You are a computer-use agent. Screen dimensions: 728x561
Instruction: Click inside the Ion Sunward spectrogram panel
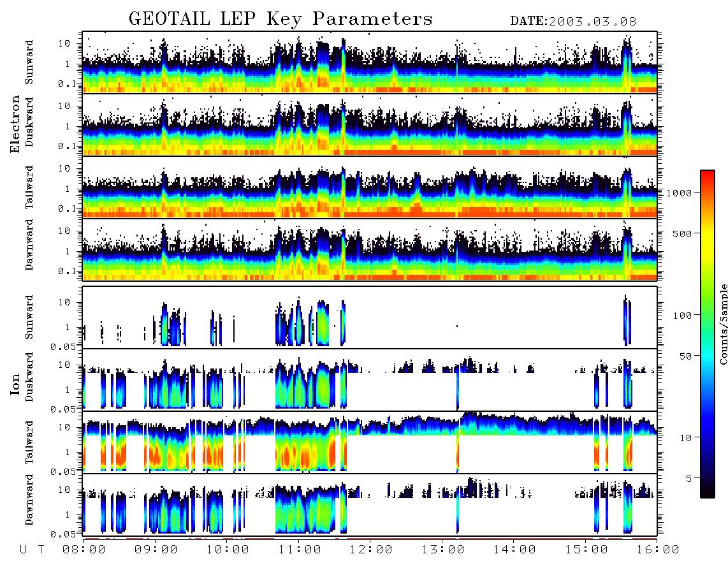click(370, 317)
